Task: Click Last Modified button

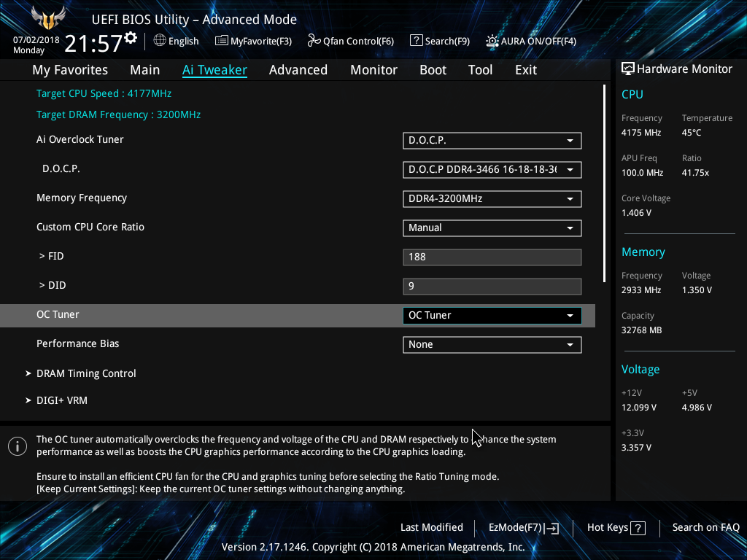Action: point(432,527)
